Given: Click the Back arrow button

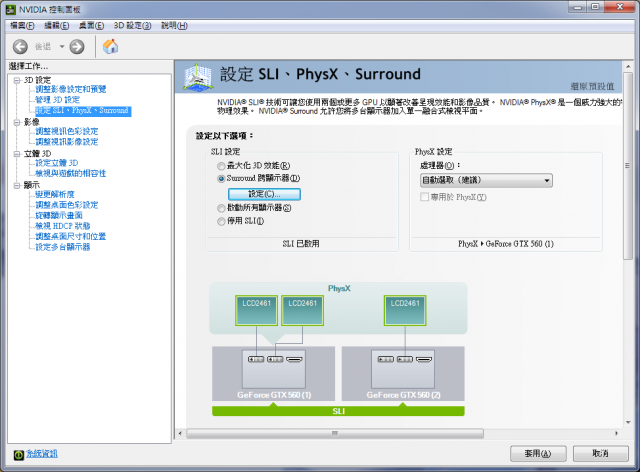Looking at the screenshot, I should 20,47.
